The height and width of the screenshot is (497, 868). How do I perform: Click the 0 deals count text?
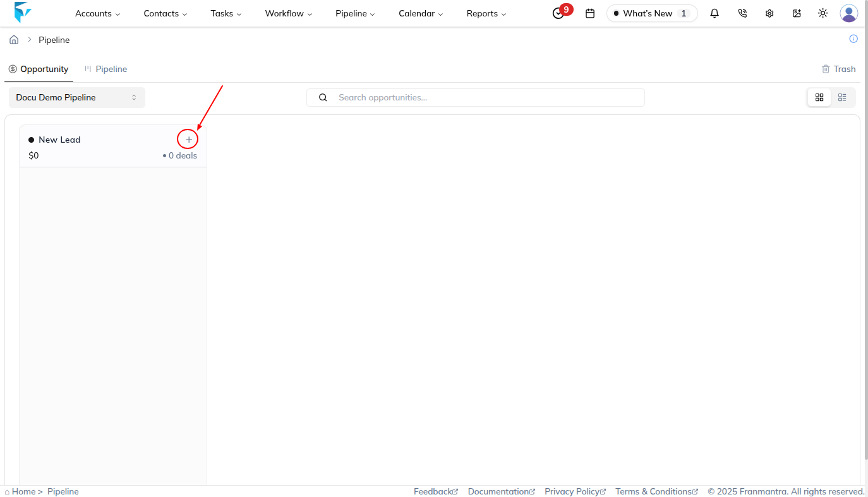(183, 155)
